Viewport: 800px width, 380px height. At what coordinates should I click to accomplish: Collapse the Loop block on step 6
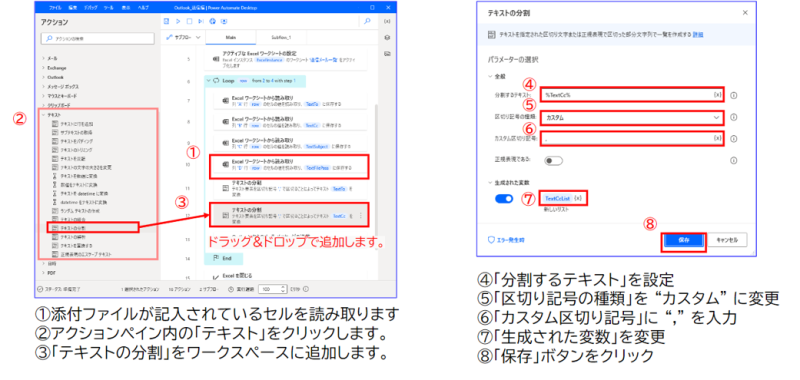coord(208,81)
